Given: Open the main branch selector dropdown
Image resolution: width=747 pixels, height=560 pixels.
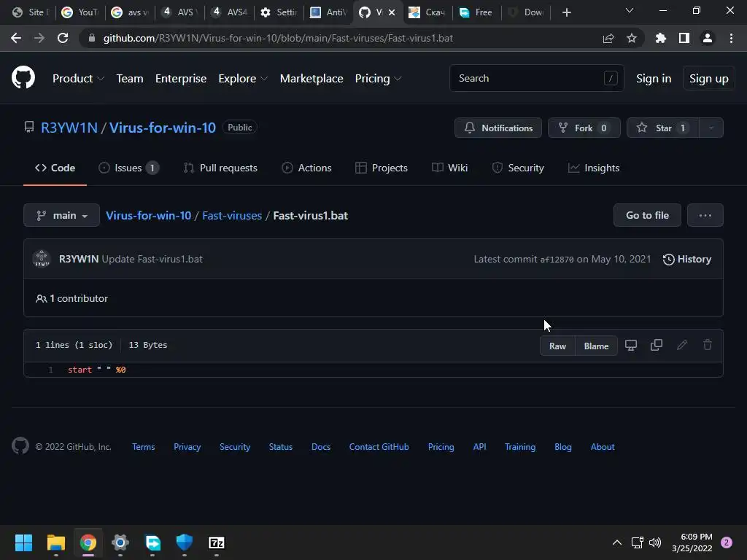Looking at the screenshot, I should click(61, 215).
